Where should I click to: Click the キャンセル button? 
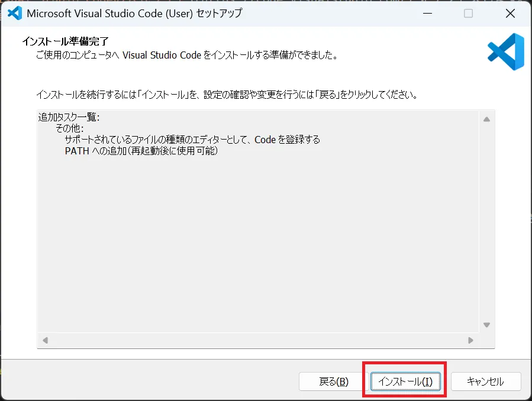point(485,381)
